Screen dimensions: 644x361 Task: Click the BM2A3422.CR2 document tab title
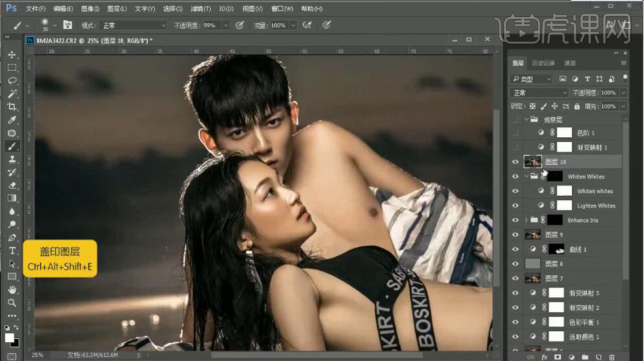pyautogui.click(x=94, y=41)
